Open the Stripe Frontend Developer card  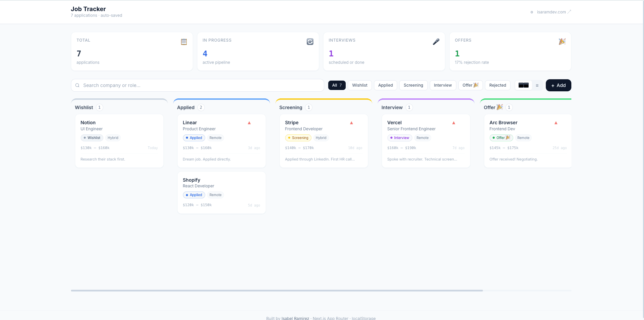[x=324, y=141]
